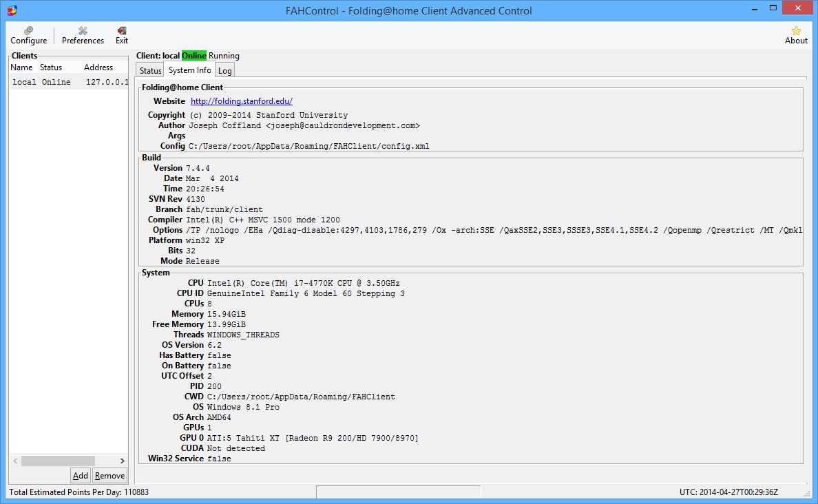The height and width of the screenshot is (504, 818).
Task: Click the CPU ID GenuineIntel value
Action: click(x=306, y=294)
